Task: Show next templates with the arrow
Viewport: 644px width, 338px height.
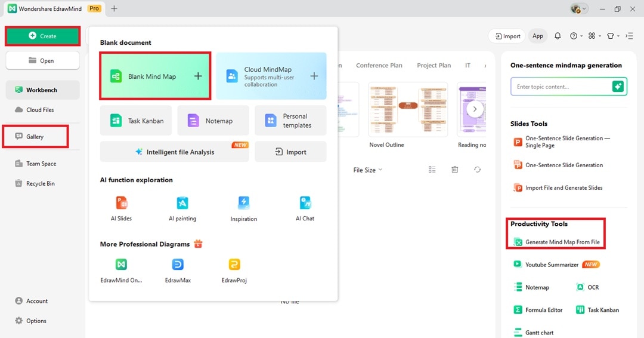Action: [475, 109]
